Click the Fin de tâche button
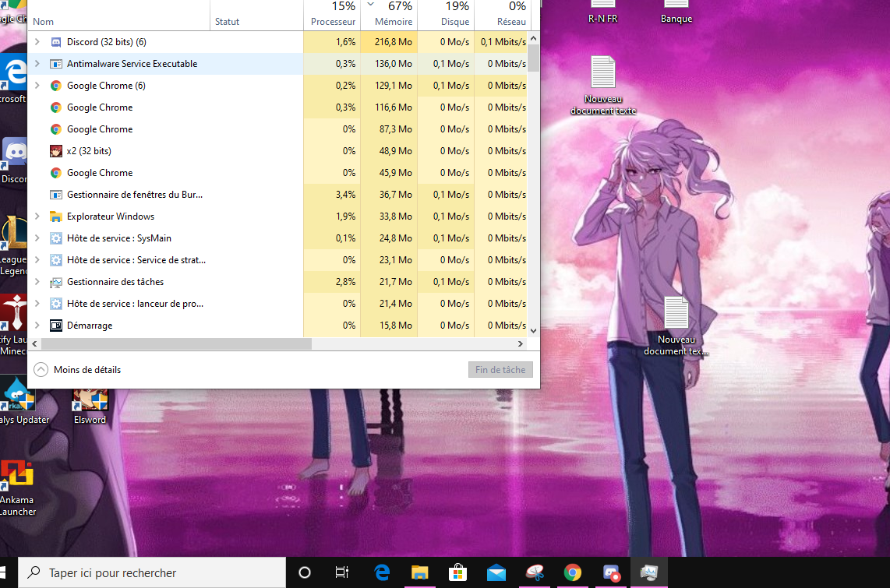Viewport: 890px width, 588px height. click(500, 370)
